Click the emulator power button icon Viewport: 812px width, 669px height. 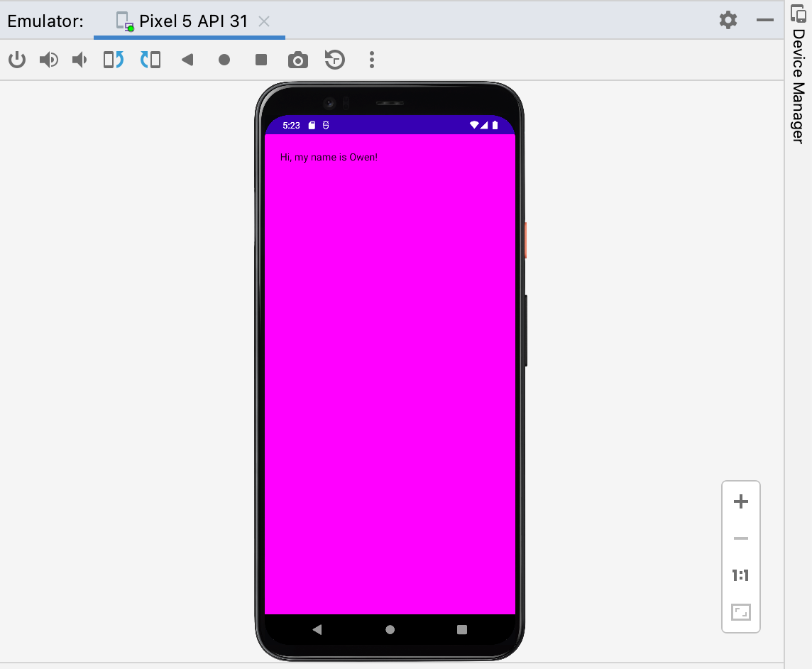17,60
